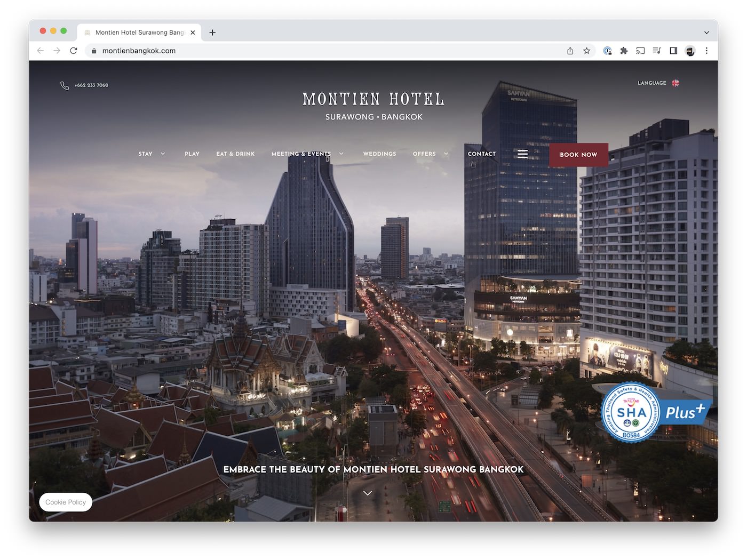The image size is (747, 560).
Task: Click the address bar URL field
Action: (320, 51)
